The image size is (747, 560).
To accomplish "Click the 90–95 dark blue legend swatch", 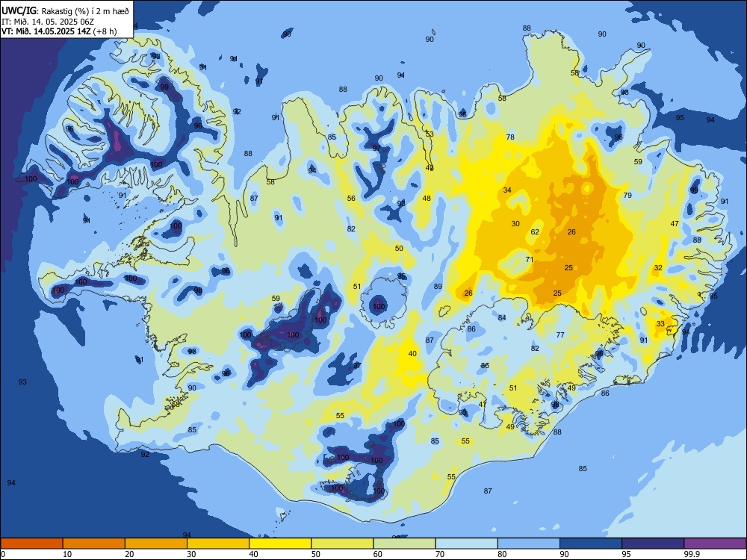I will [x=591, y=544].
